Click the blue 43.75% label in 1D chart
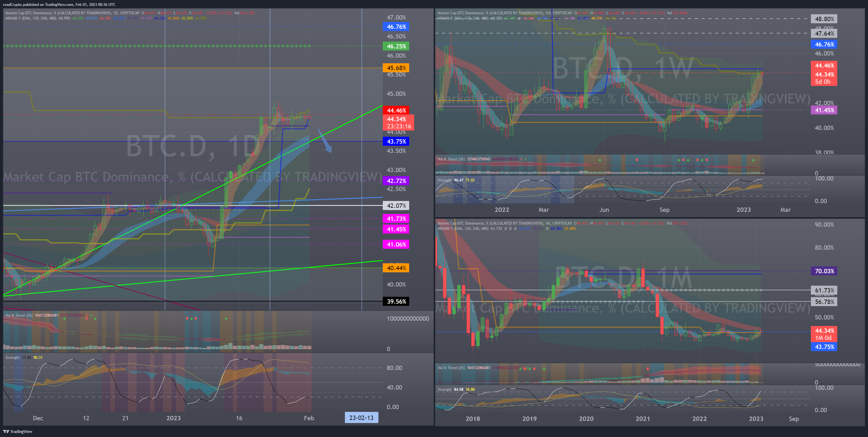This screenshot has width=868, height=437. coord(396,141)
